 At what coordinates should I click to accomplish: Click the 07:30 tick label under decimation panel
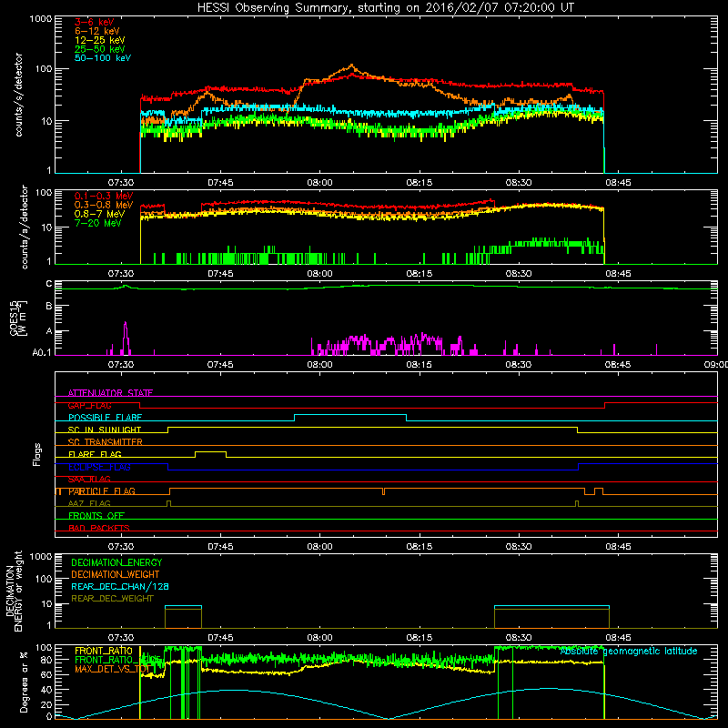tap(121, 638)
